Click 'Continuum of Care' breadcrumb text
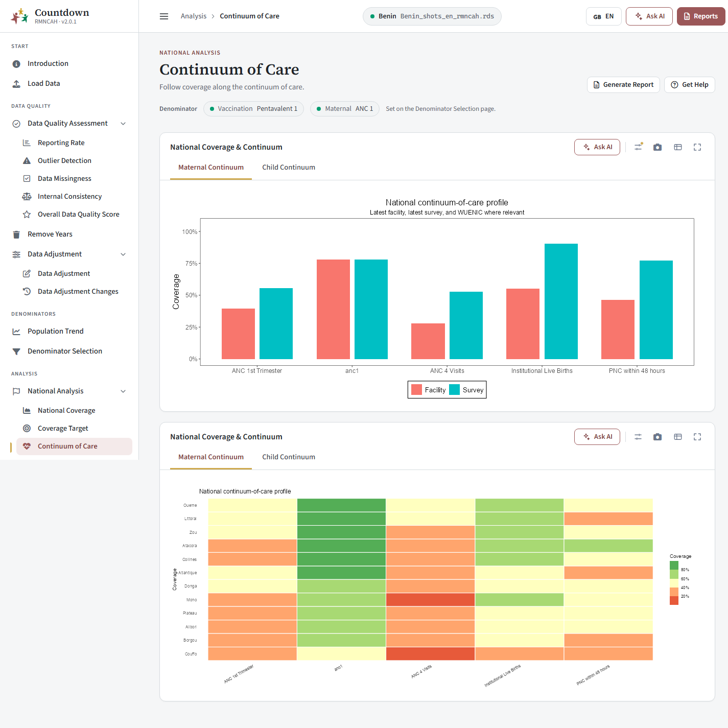728x728 pixels. tap(249, 16)
